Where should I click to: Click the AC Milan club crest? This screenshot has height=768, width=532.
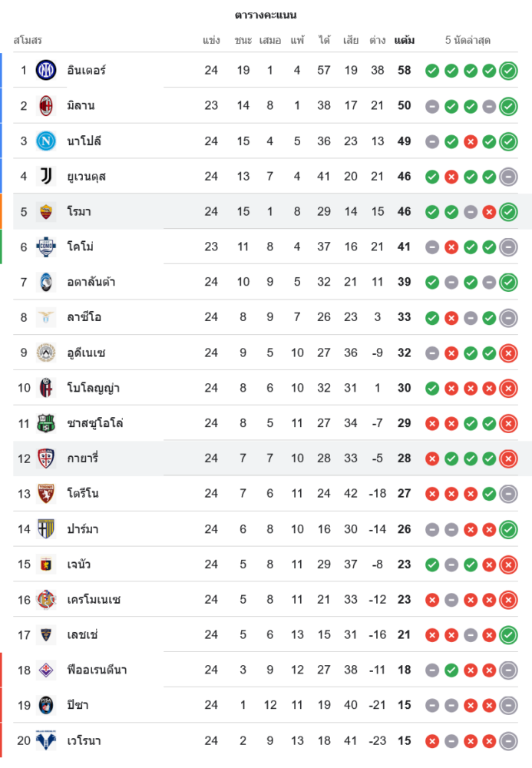46,106
